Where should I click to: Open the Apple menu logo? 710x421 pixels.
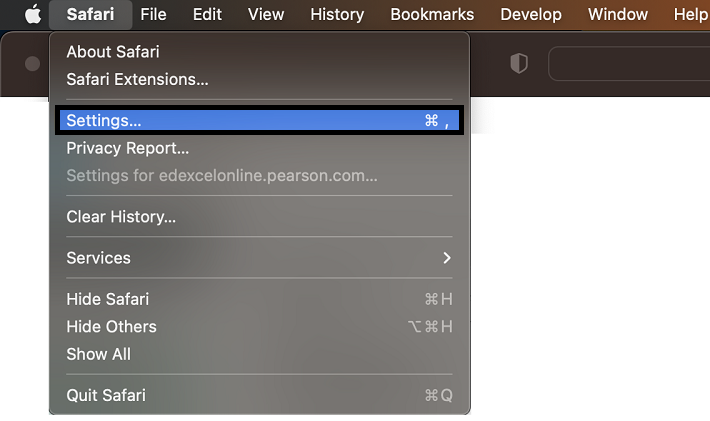coord(33,14)
